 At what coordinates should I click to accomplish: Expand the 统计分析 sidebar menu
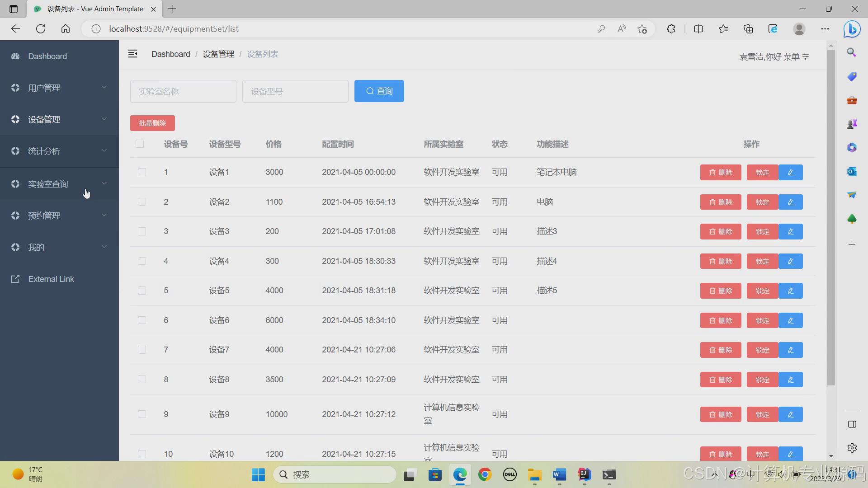(x=59, y=151)
